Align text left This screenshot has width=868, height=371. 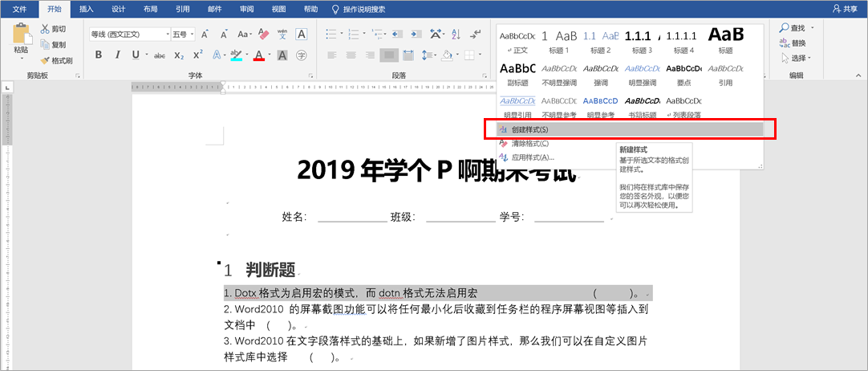[332, 55]
